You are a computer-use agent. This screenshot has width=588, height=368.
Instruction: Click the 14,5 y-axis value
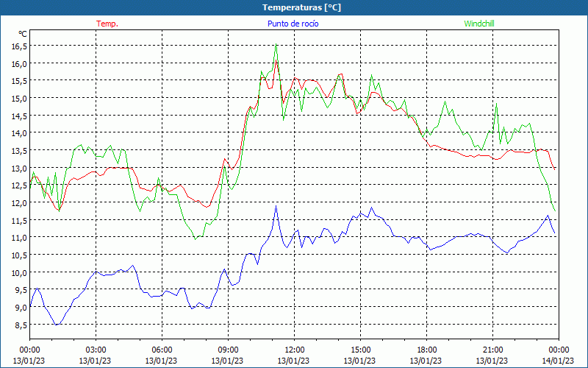[20, 116]
